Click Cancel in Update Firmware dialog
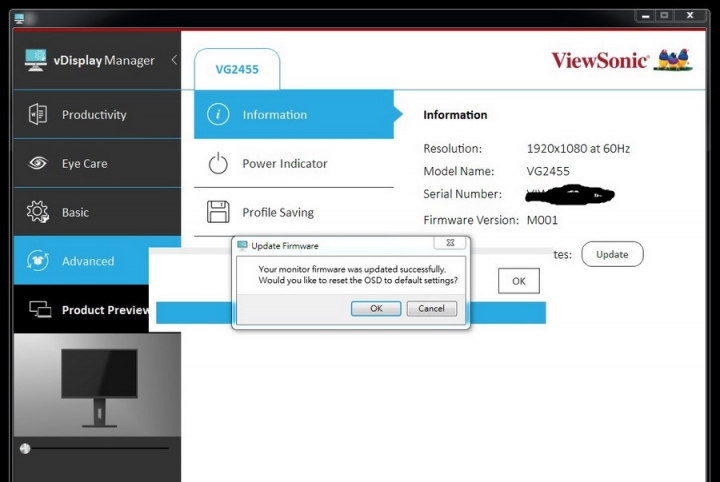Viewport: 720px width, 482px height. click(x=432, y=308)
